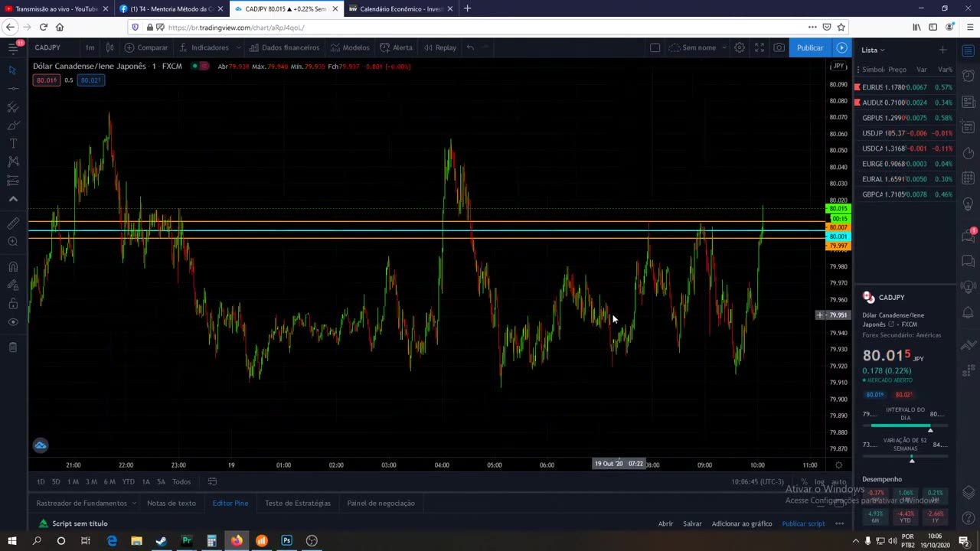This screenshot has height=551, width=980.
Task: Open the 1m timeframe dropdown
Action: coord(90,47)
